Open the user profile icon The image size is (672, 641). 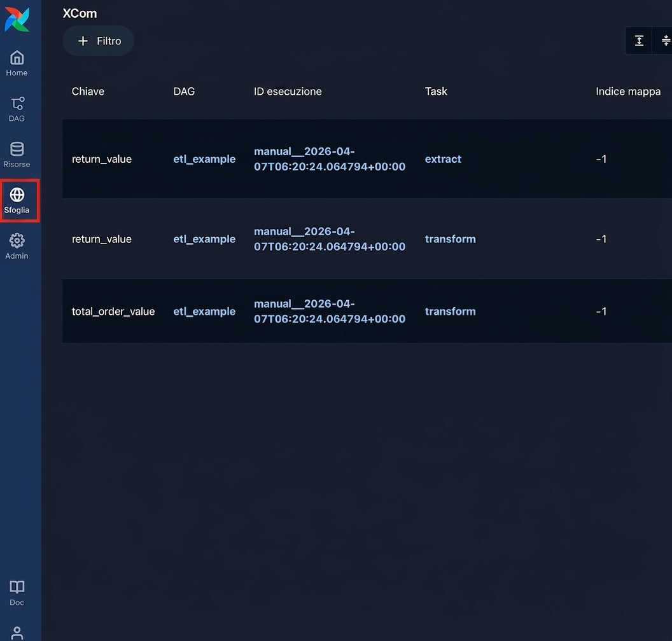17,633
